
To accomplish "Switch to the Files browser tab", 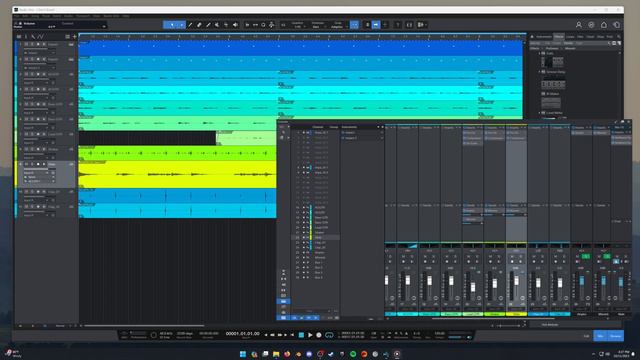I will pos(580,37).
